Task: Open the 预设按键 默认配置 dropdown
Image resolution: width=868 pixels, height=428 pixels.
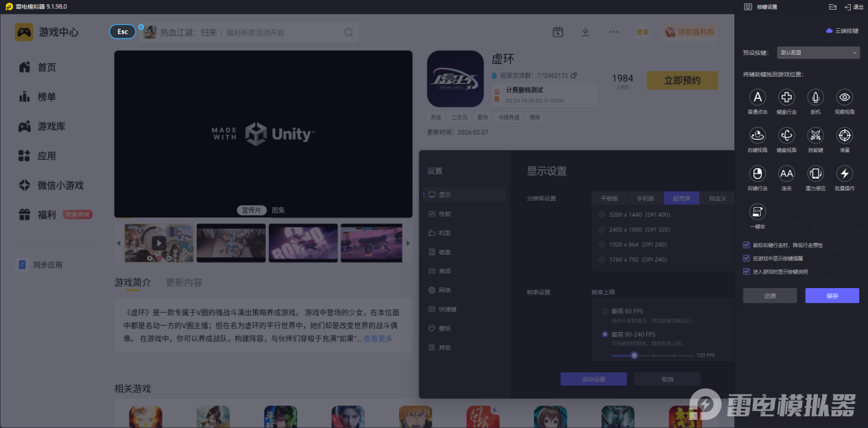Action: point(819,52)
